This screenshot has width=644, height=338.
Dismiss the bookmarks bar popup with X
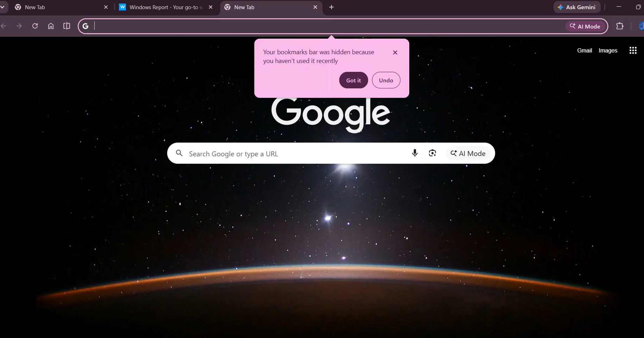pos(395,52)
